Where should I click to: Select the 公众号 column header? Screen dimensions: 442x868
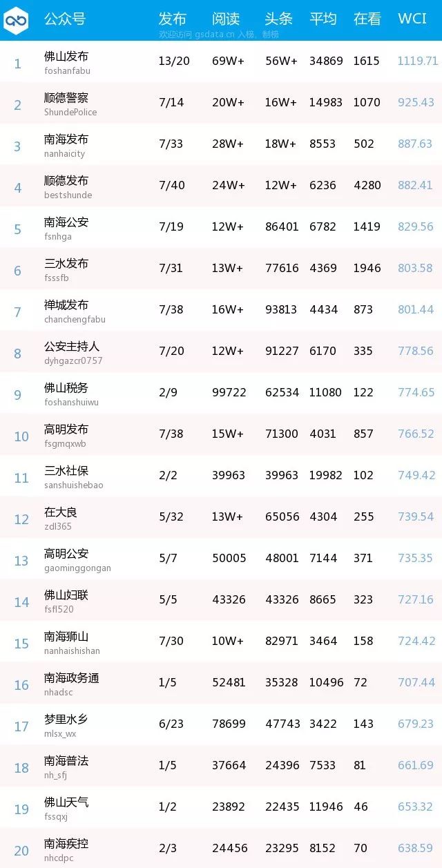tap(65, 19)
